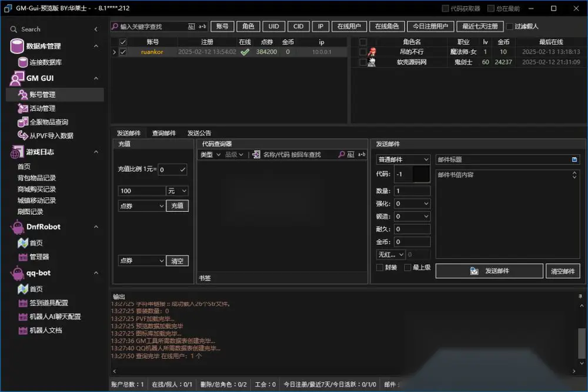Open 签到道具配置 icon item
This screenshot has height=392, width=588.
click(23, 303)
